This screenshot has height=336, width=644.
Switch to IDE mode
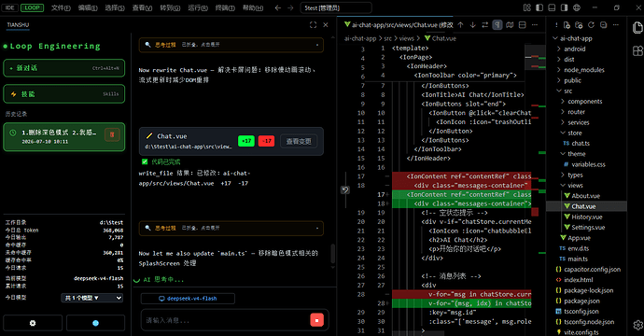(10, 7)
